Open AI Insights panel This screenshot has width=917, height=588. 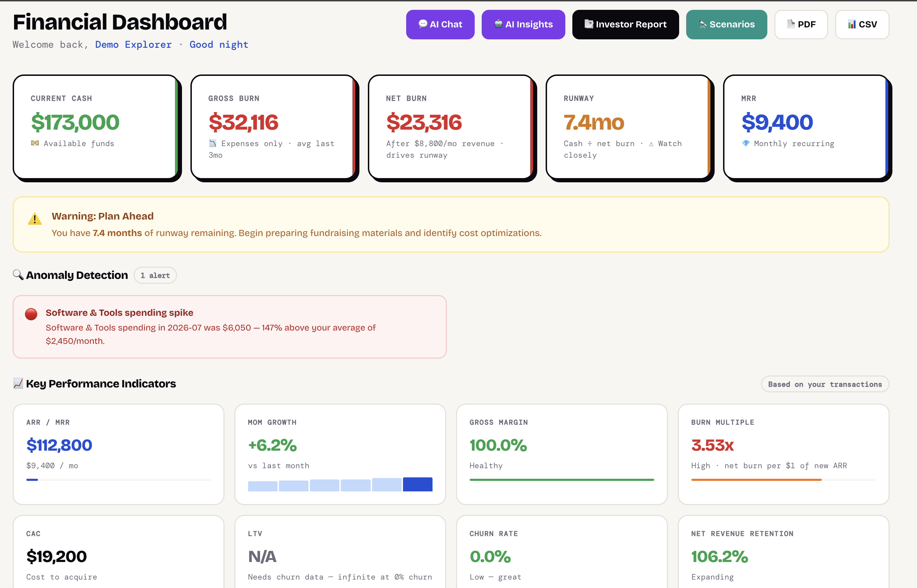point(523,25)
